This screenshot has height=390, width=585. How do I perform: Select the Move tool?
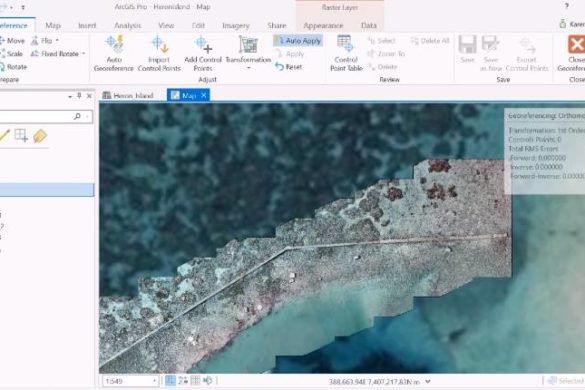point(12,40)
